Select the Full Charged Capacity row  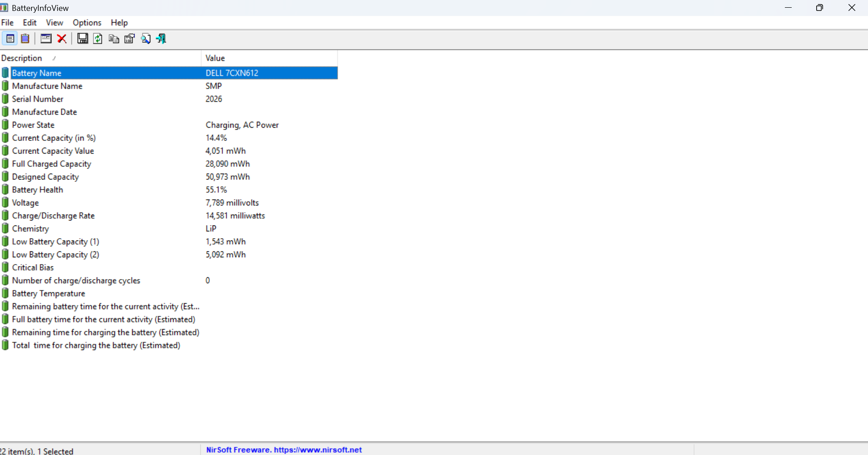(51, 164)
